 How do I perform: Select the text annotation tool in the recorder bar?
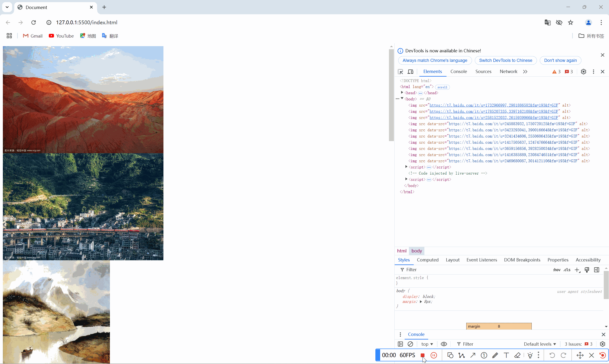[x=506, y=355]
